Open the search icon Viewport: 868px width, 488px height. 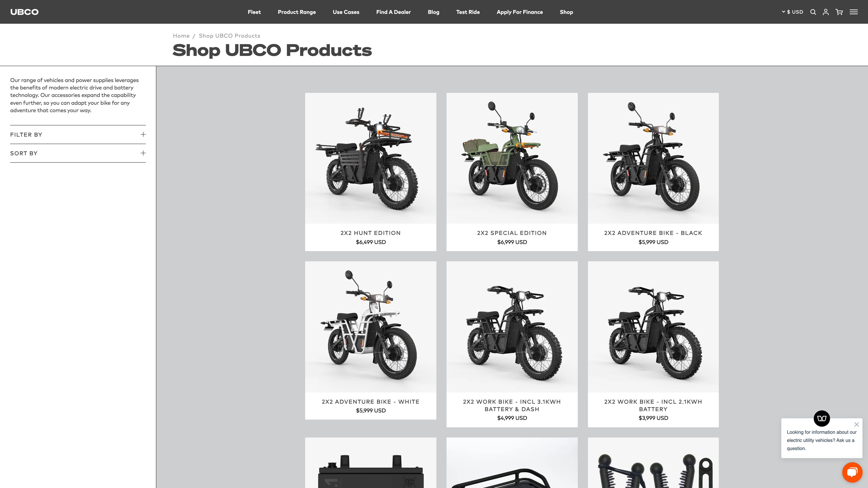pyautogui.click(x=813, y=12)
